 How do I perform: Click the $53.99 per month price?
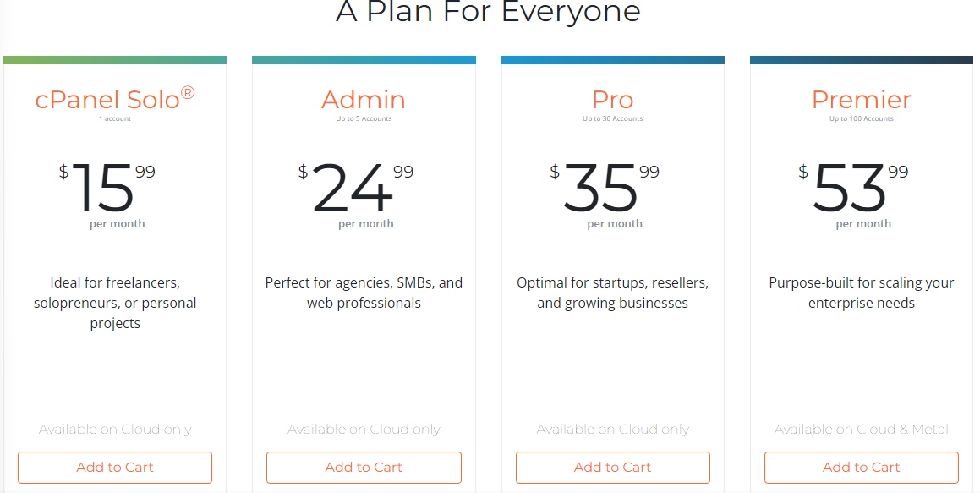851,189
